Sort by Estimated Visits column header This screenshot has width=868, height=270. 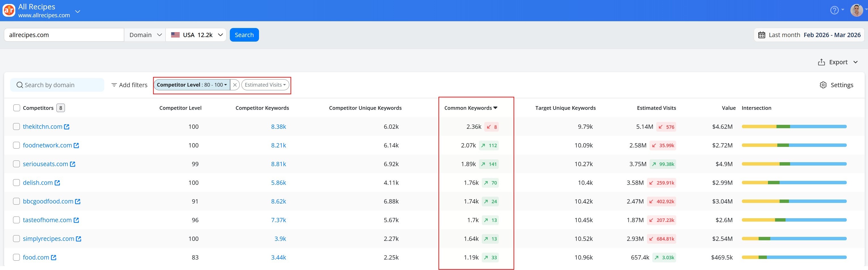(x=656, y=108)
